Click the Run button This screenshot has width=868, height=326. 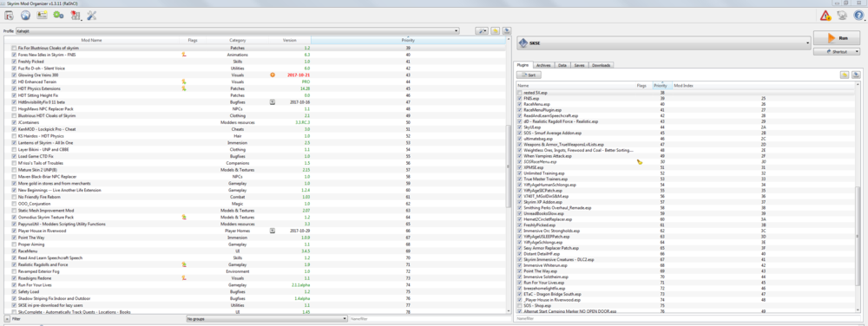[x=837, y=38]
